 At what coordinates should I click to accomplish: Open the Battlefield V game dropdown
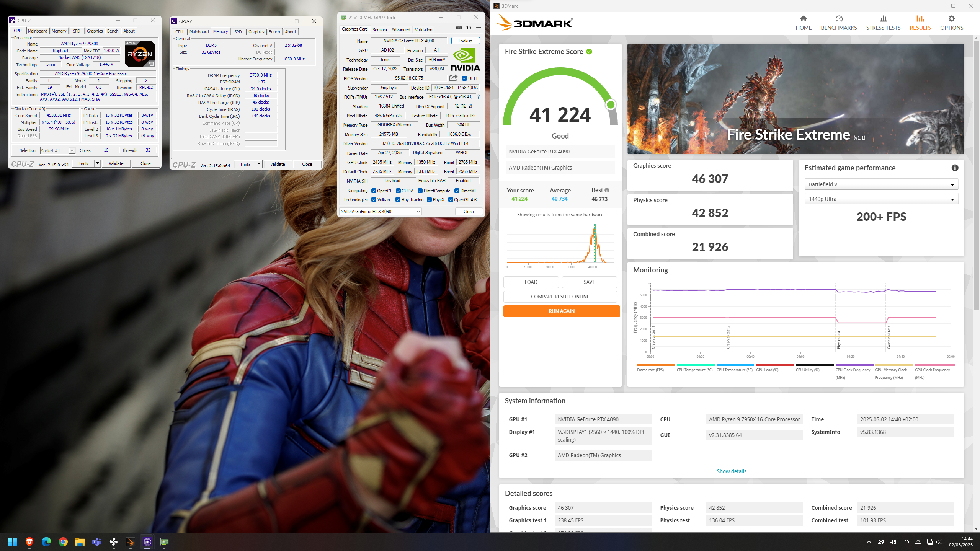coord(881,184)
